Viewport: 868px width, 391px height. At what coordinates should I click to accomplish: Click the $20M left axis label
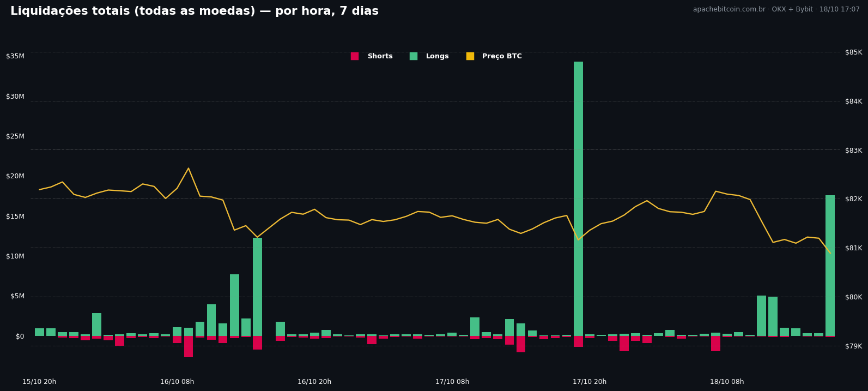click(x=15, y=176)
